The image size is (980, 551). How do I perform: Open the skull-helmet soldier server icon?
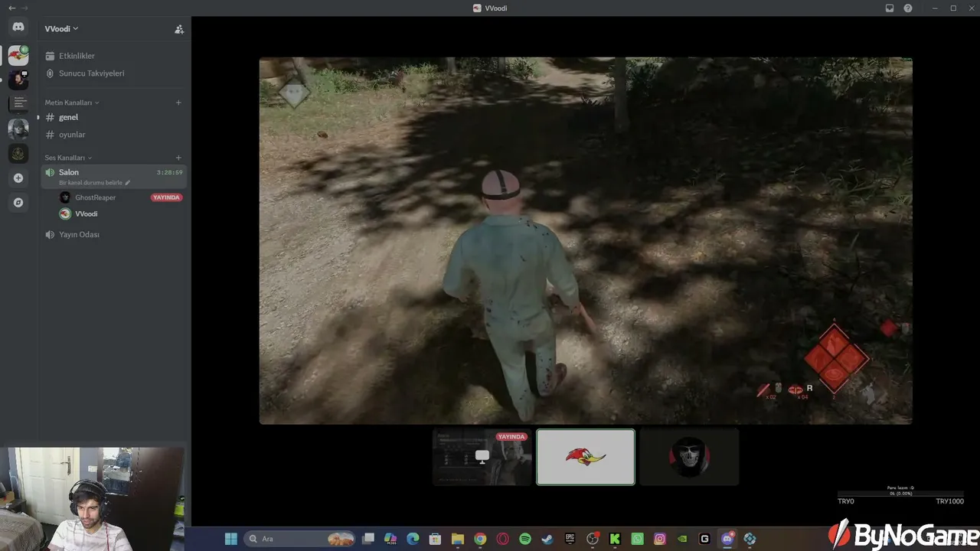pyautogui.click(x=18, y=129)
